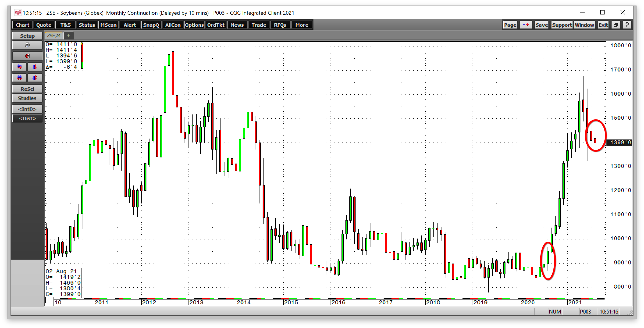The height and width of the screenshot is (328, 644).
Task: Click the small box at time axis start
Action: tap(50, 301)
